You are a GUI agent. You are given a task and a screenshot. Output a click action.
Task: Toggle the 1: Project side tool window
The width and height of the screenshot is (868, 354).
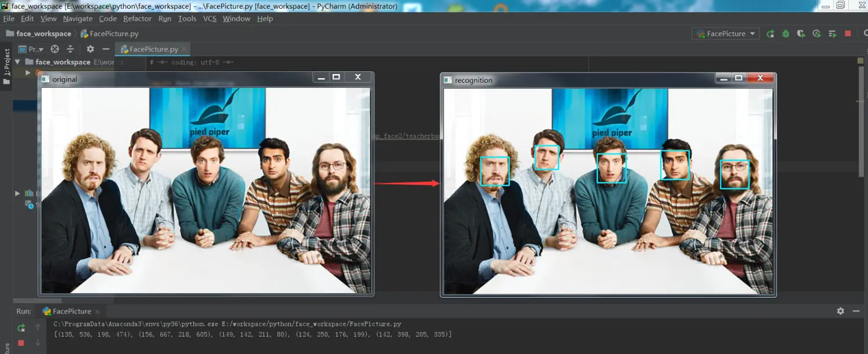(x=6, y=66)
